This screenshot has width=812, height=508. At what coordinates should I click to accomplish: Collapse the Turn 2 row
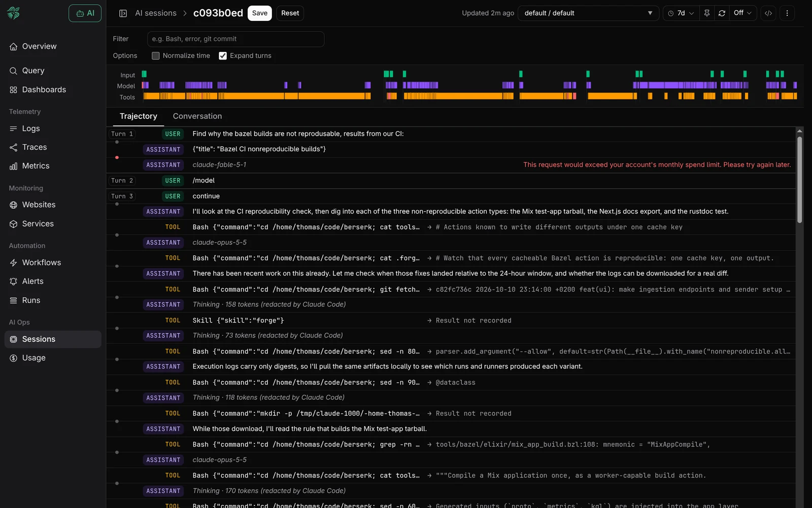[122, 181]
